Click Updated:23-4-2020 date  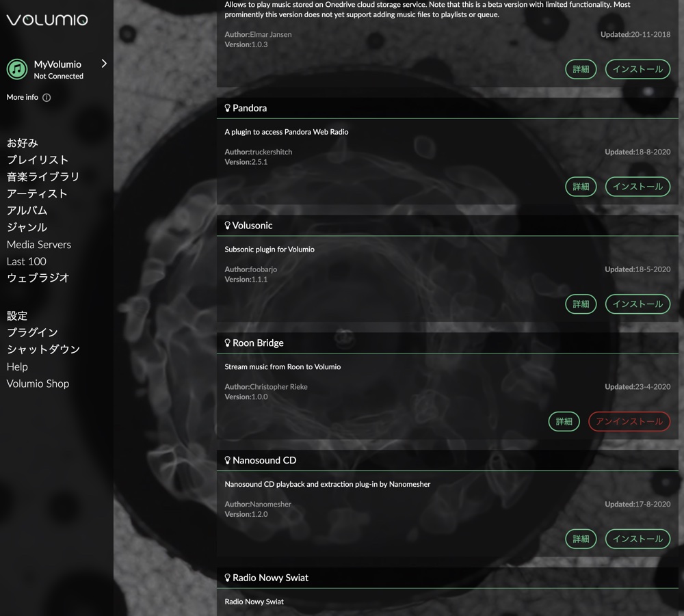click(637, 387)
